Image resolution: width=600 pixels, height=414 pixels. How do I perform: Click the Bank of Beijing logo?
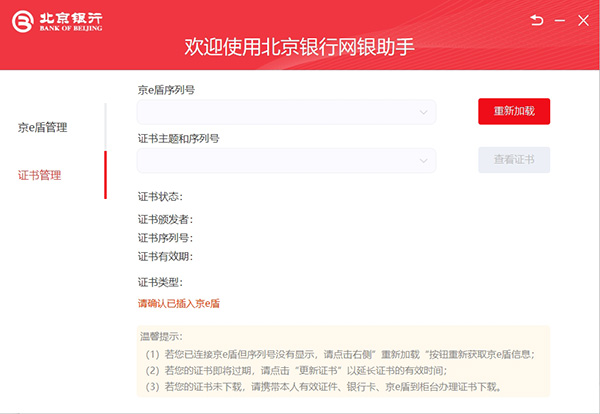pos(57,21)
